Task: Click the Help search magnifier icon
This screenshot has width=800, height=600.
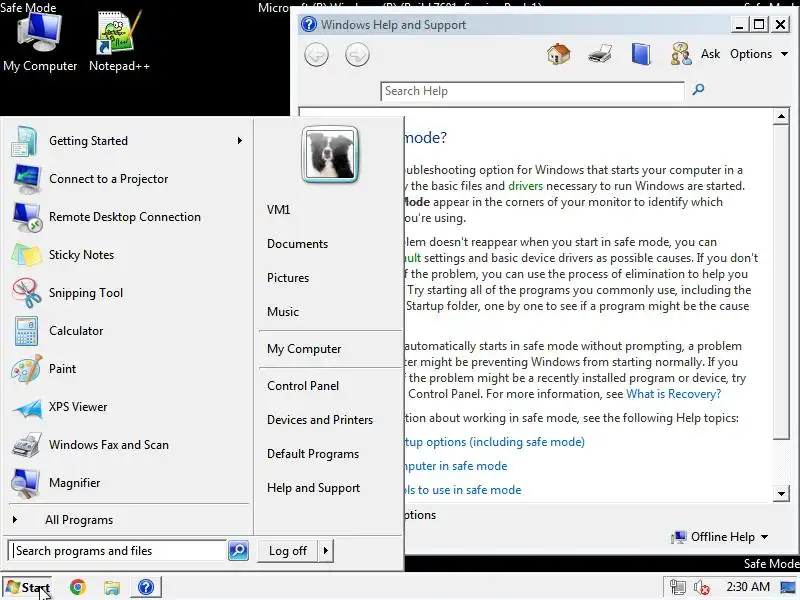Action: 698,90
